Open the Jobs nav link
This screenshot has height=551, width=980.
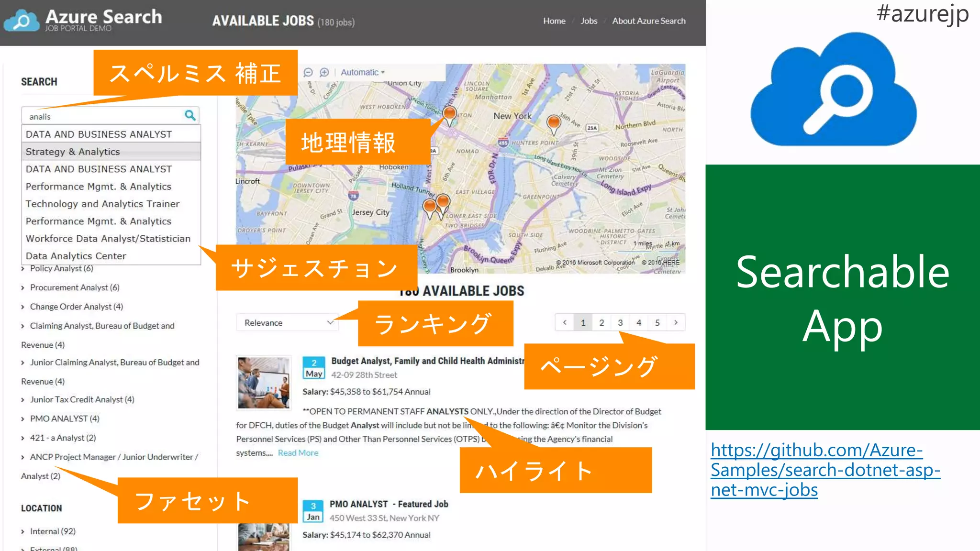(x=589, y=21)
